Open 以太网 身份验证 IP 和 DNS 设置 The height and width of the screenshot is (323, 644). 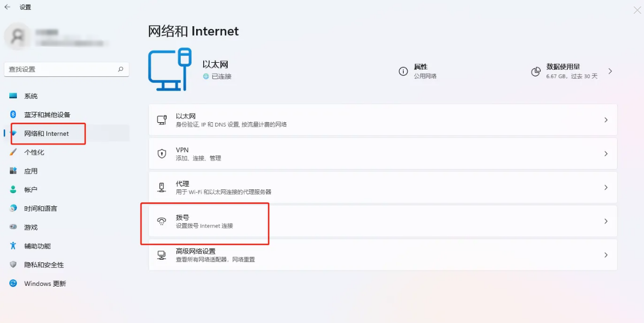click(x=383, y=120)
